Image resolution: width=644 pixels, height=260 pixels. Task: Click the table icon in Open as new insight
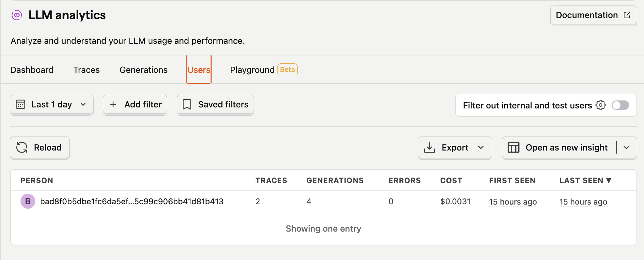[x=513, y=147]
